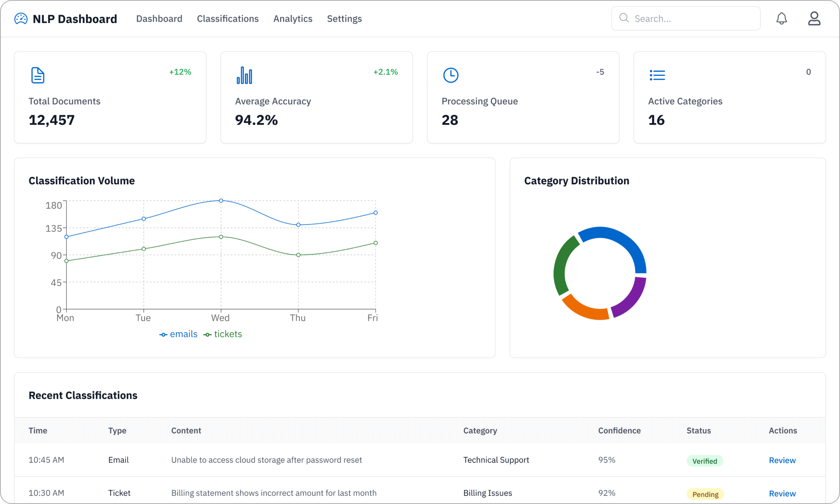Click Review for the Technical Support row
This screenshot has height=504, width=840.
pyautogui.click(x=782, y=460)
